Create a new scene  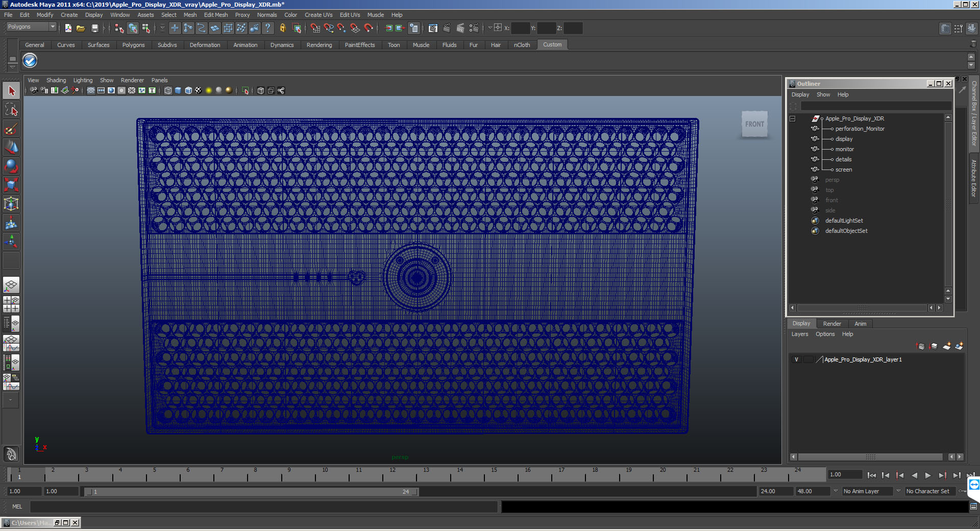(x=68, y=28)
